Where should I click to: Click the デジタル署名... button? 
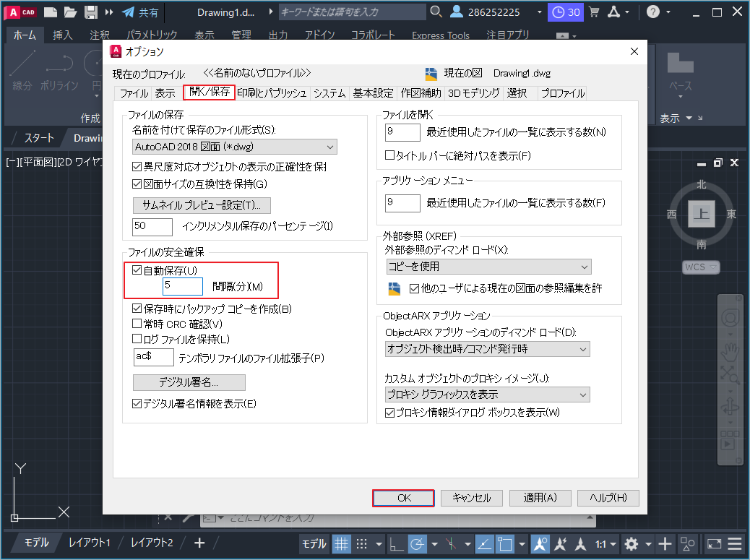coord(189,382)
